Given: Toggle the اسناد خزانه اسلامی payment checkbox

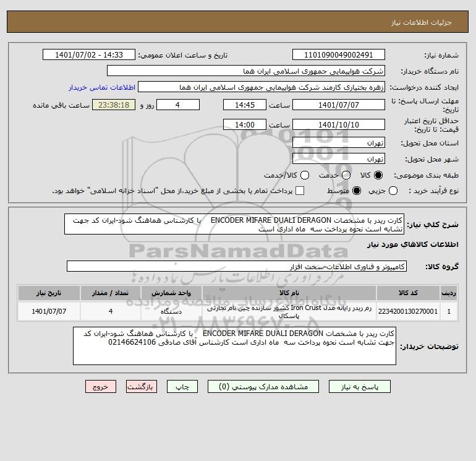Looking at the screenshot, I should (x=300, y=191).
